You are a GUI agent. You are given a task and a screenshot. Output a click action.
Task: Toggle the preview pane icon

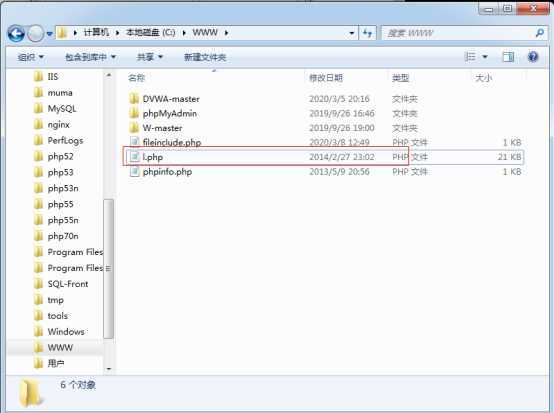click(x=508, y=57)
